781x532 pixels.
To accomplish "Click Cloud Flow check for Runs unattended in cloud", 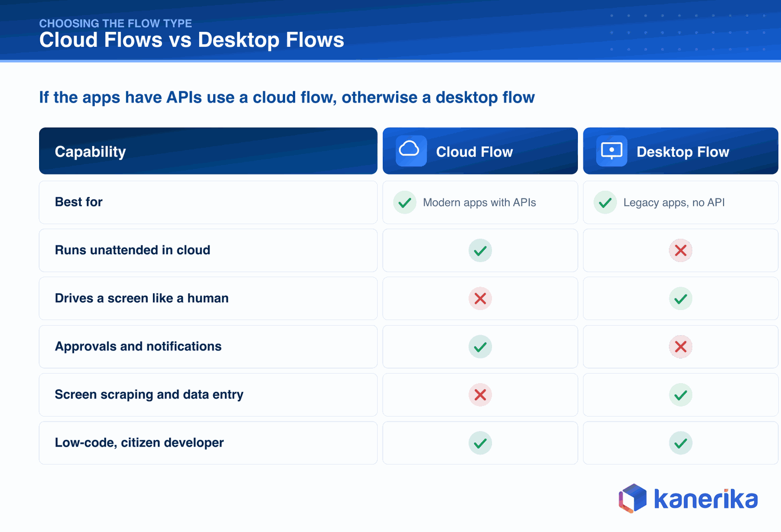I will [x=480, y=250].
